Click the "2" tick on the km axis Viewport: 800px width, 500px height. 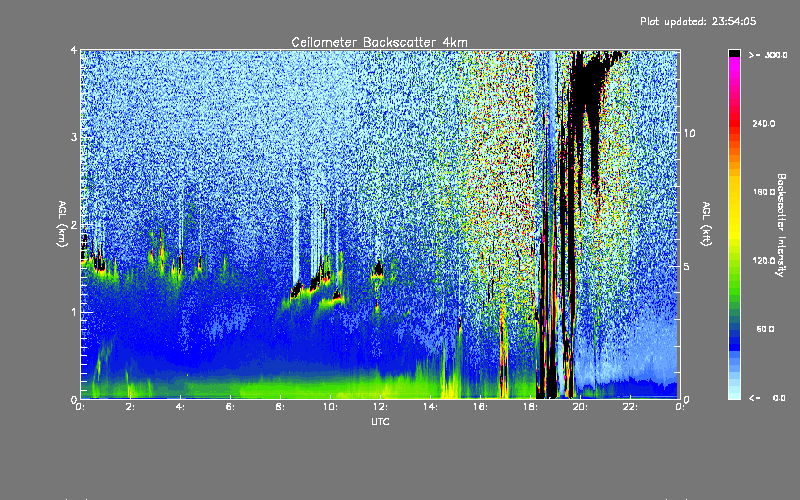point(74,224)
